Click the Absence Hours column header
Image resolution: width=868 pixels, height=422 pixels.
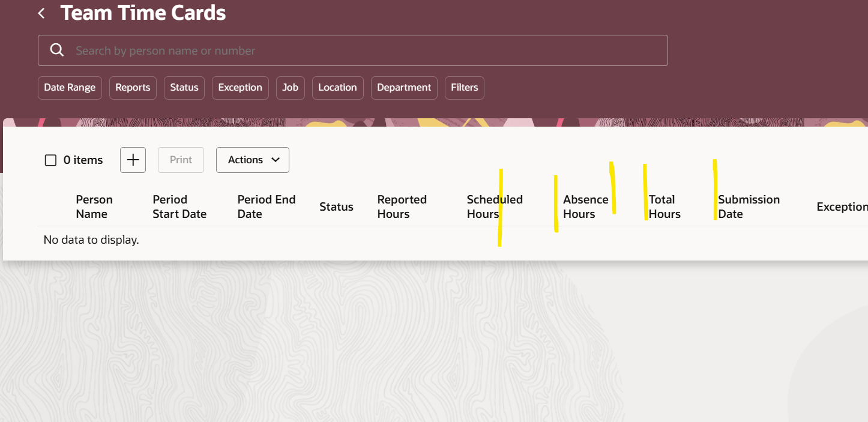[585, 206]
